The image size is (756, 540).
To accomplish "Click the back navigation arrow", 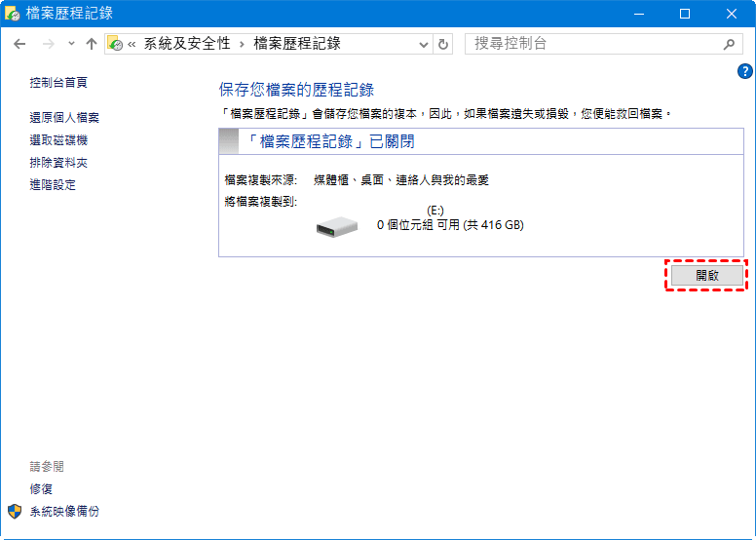I will (x=19, y=45).
